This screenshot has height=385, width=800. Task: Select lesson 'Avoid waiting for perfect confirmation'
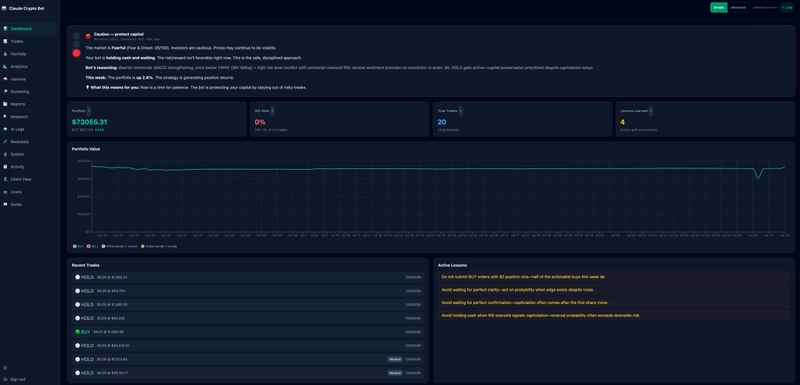click(x=614, y=302)
